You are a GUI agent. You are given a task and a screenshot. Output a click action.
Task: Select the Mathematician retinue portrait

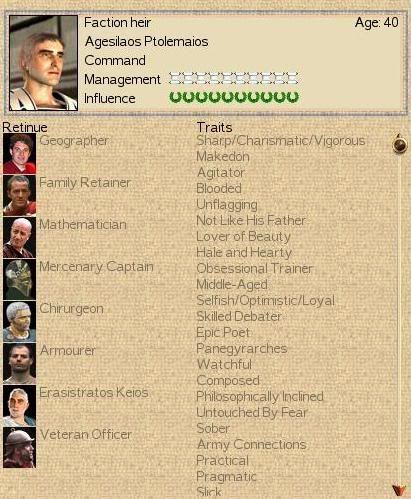click(19, 237)
